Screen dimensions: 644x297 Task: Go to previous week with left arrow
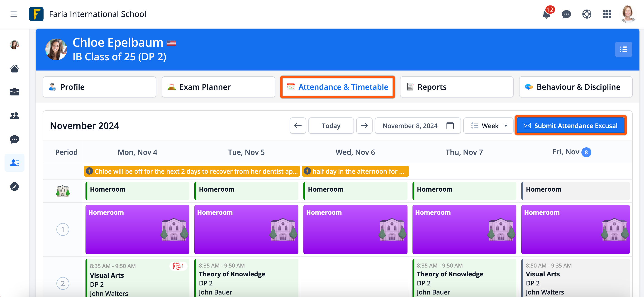point(298,126)
